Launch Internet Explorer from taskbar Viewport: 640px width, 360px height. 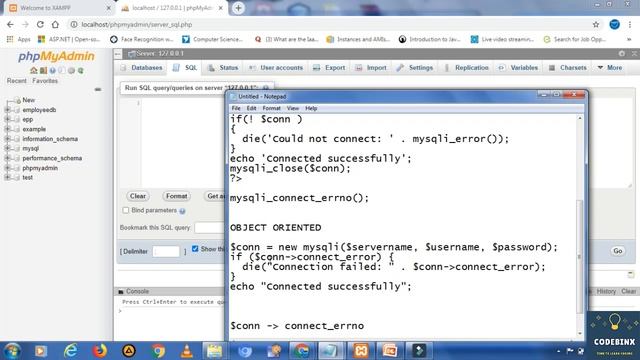pyautogui.click(x=70, y=351)
